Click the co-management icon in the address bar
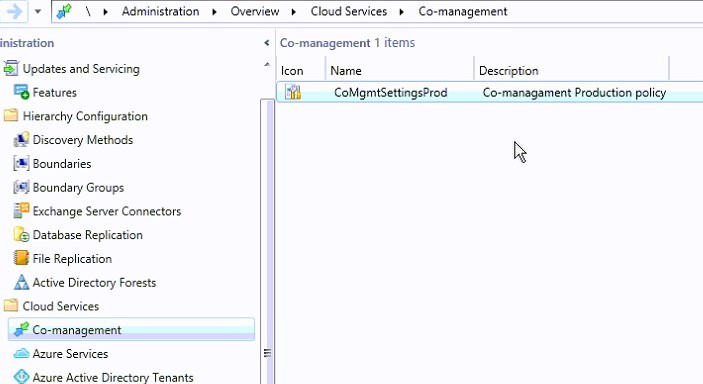Viewport: 703px width, 384px height. (x=64, y=11)
